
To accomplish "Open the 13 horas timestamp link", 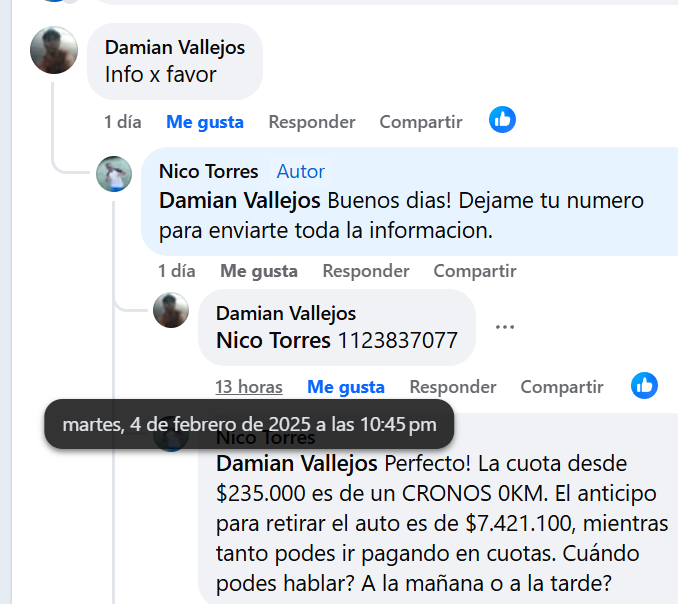I will tap(249, 387).
